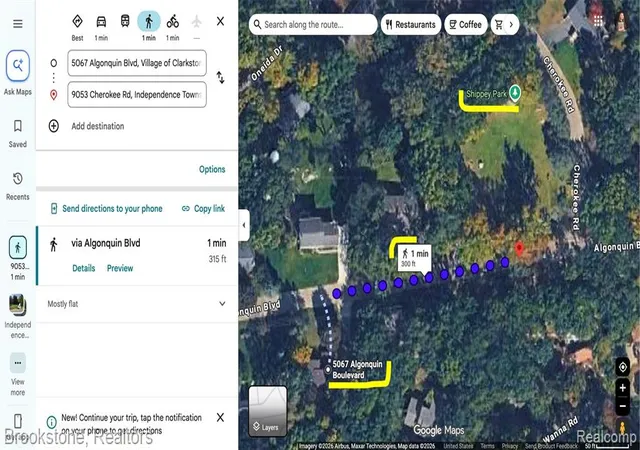640x450 pixels.
Task: Expand the Mostly flat elevation section
Action: click(137, 304)
